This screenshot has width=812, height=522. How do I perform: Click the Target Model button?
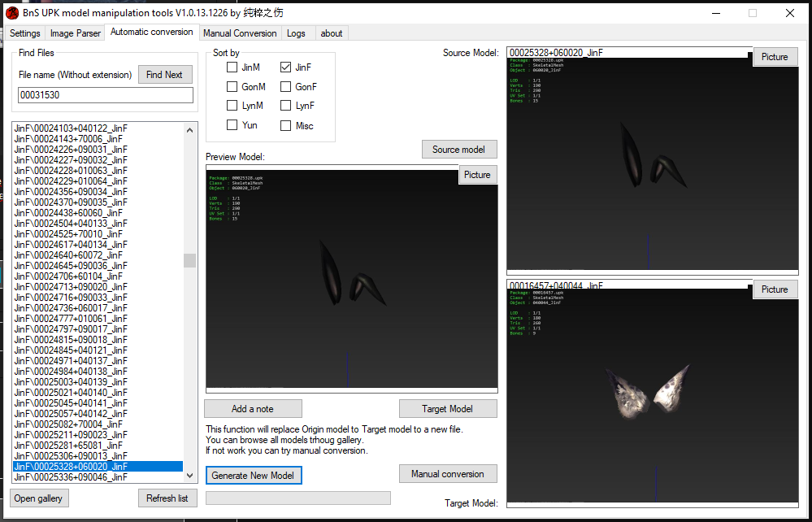tap(448, 409)
